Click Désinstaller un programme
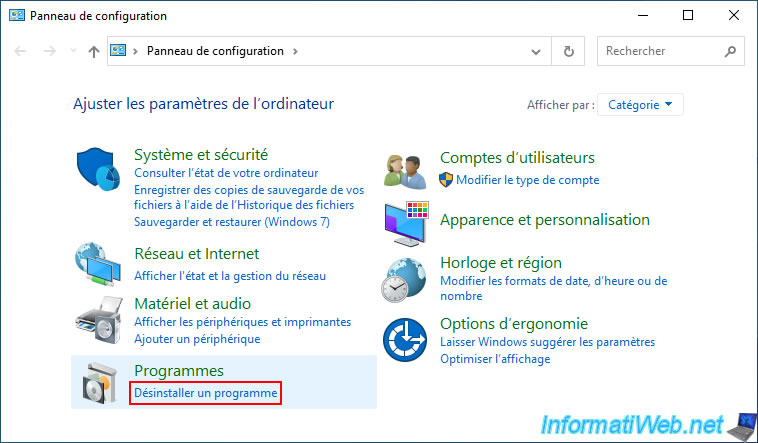 click(206, 393)
